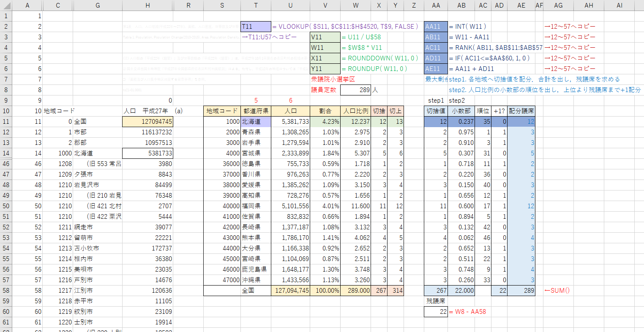Select the 鹿児島県 cell
The height and width of the screenshot is (332, 644).
click(x=256, y=269)
